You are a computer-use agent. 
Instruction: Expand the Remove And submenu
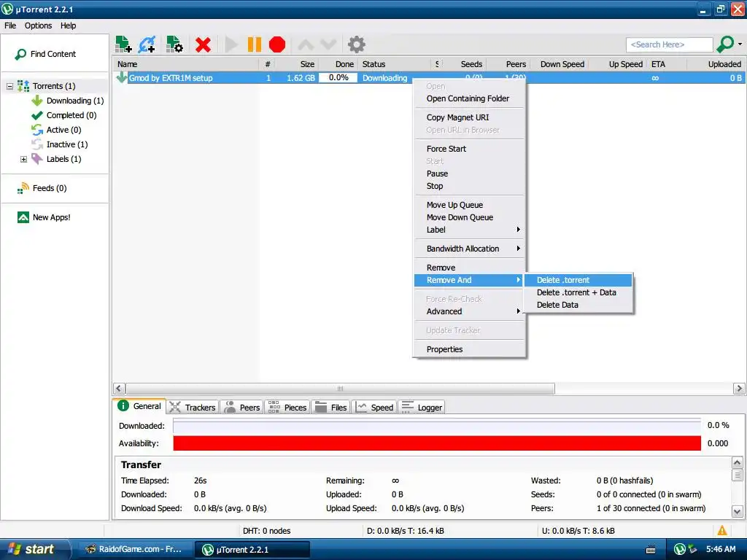point(469,281)
